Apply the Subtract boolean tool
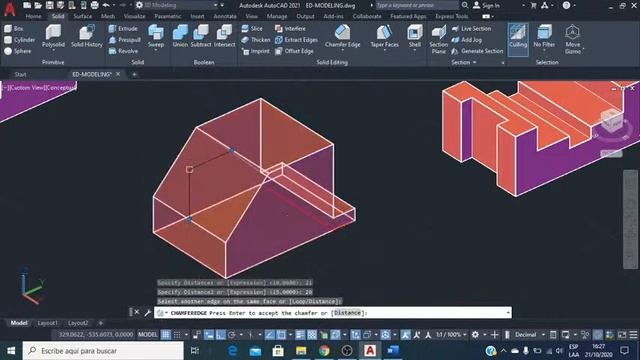 [201, 36]
